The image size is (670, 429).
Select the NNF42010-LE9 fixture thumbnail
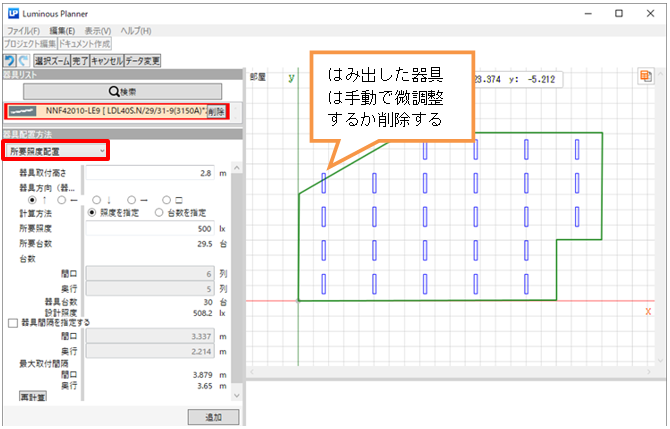point(24,111)
